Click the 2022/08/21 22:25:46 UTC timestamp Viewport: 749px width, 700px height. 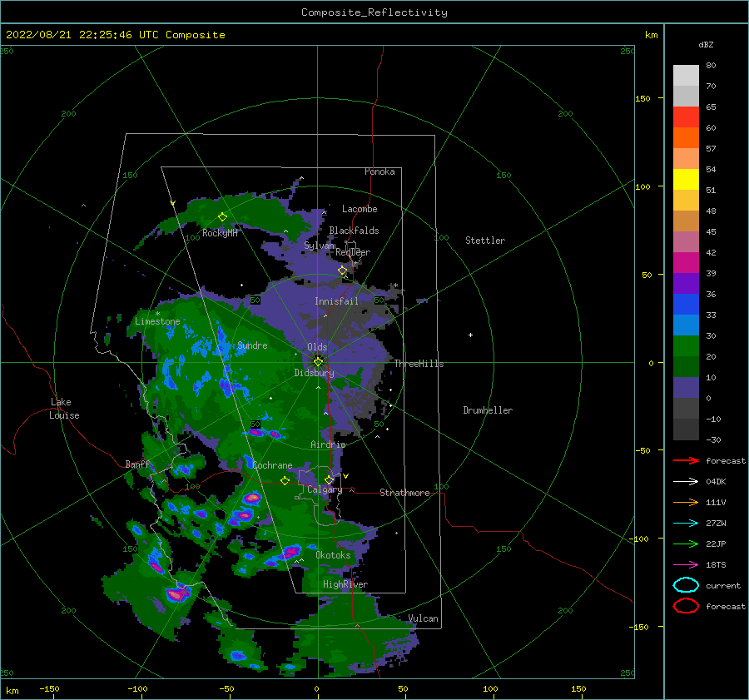(115, 35)
